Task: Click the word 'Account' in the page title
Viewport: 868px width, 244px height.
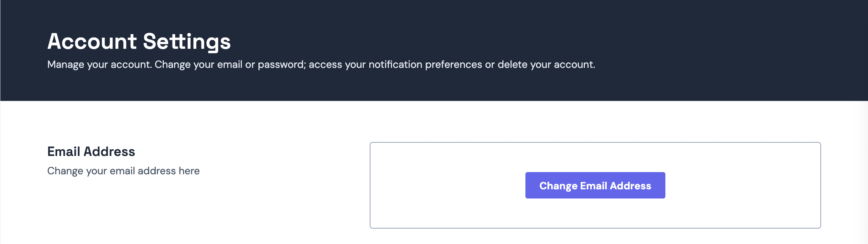Action: 92,41
